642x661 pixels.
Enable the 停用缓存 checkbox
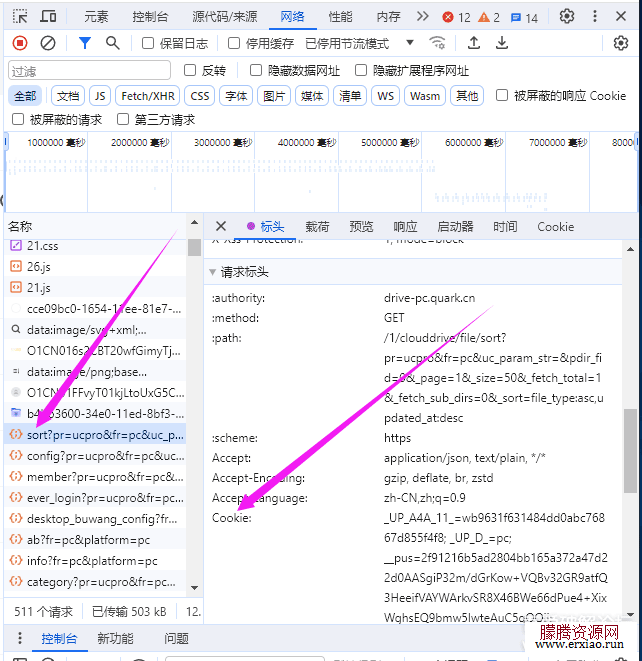tap(234, 43)
